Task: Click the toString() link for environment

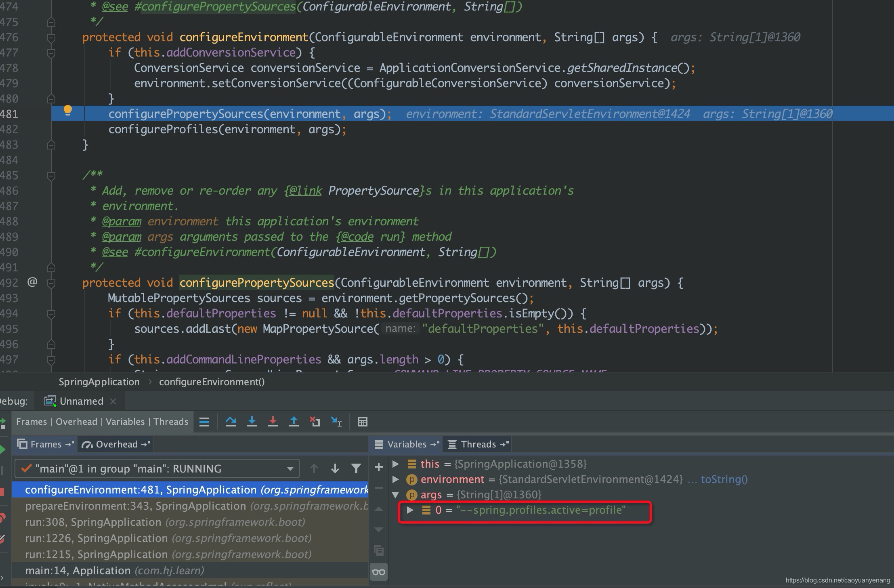Action: 724,479
